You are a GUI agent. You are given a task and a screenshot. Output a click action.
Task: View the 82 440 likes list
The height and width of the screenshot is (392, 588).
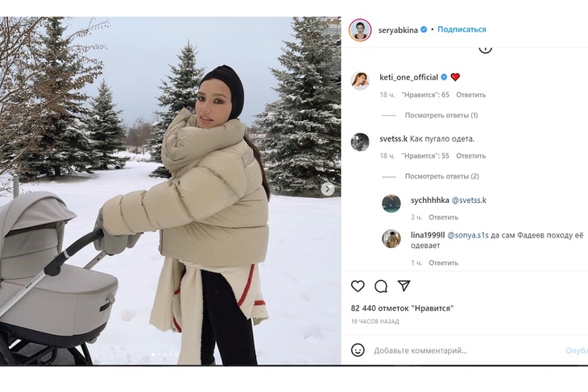pyautogui.click(x=403, y=308)
